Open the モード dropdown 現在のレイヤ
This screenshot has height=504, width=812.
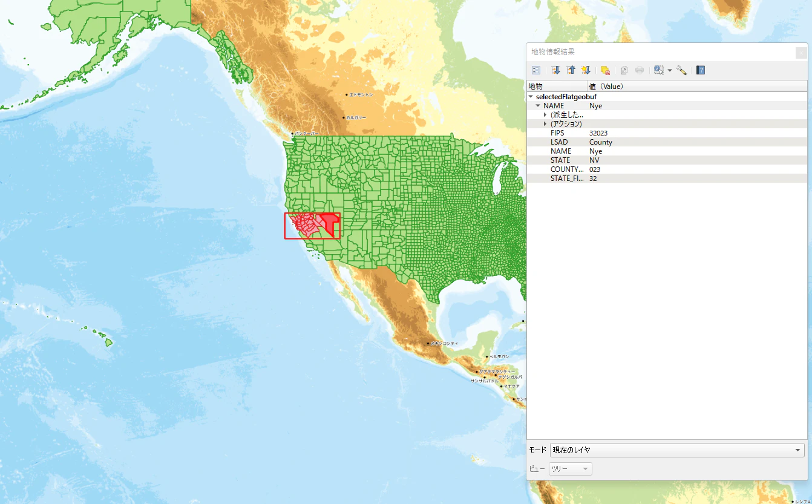coord(677,450)
